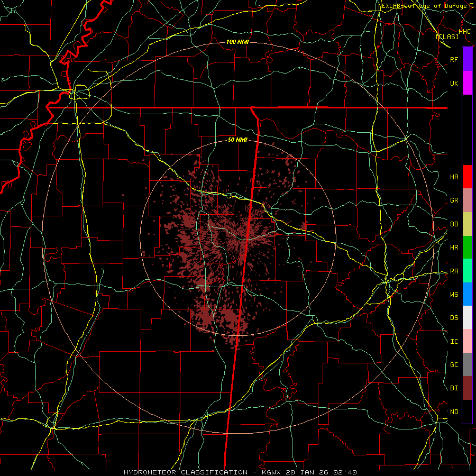The image size is (476, 476).
Task: Select the BD yellow legend block
Action: point(467,224)
